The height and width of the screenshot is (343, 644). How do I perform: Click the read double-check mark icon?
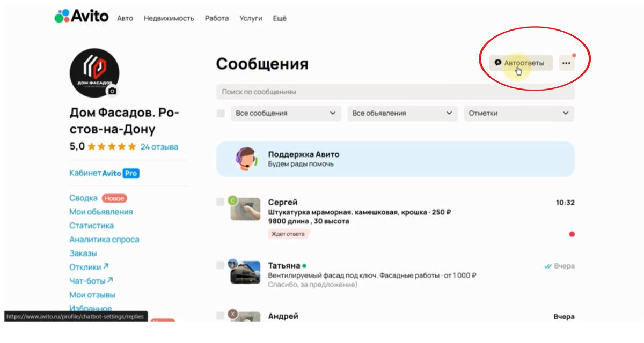click(x=548, y=266)
